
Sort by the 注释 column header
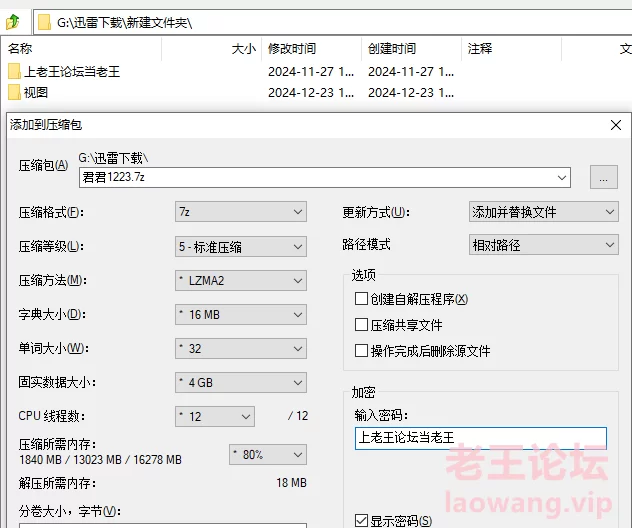[x=480, y=49]
